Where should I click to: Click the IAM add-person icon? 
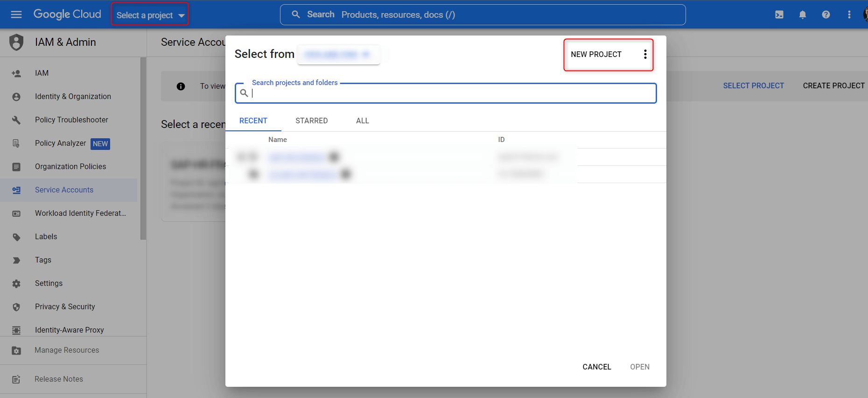click(16, 73)
